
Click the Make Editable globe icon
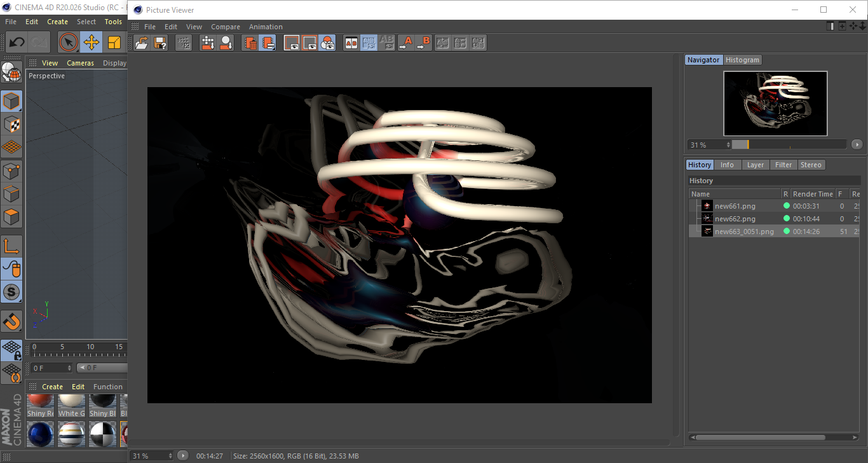click(11, 72)
